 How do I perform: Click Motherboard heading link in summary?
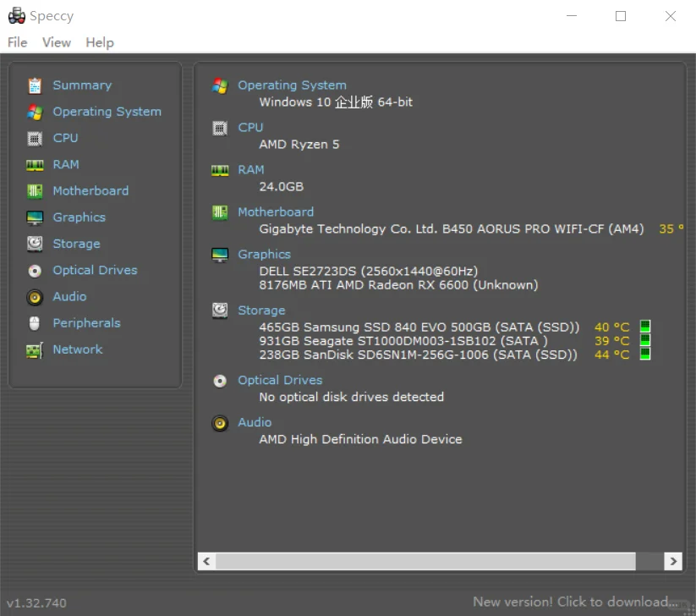[x=276, y=212]
